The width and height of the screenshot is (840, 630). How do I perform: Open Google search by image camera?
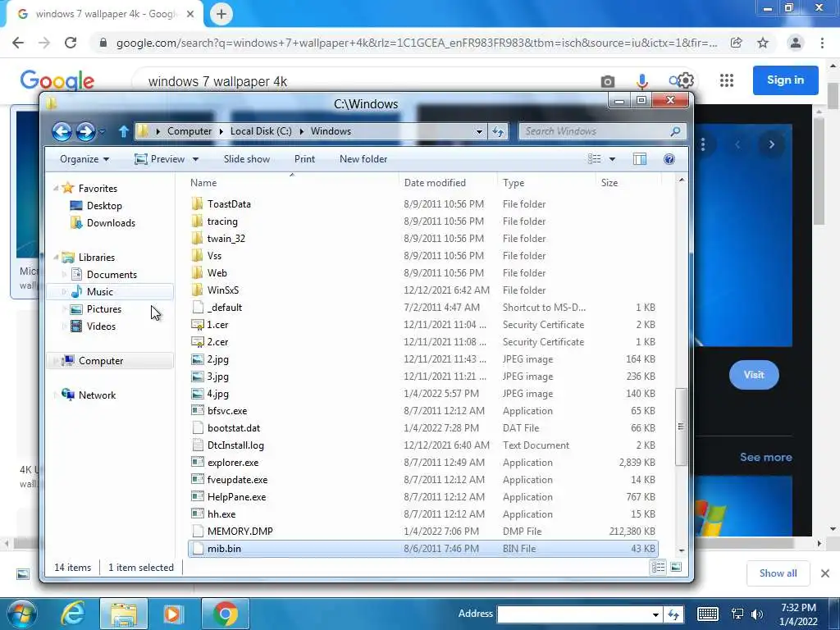click(x=608, y=81)
